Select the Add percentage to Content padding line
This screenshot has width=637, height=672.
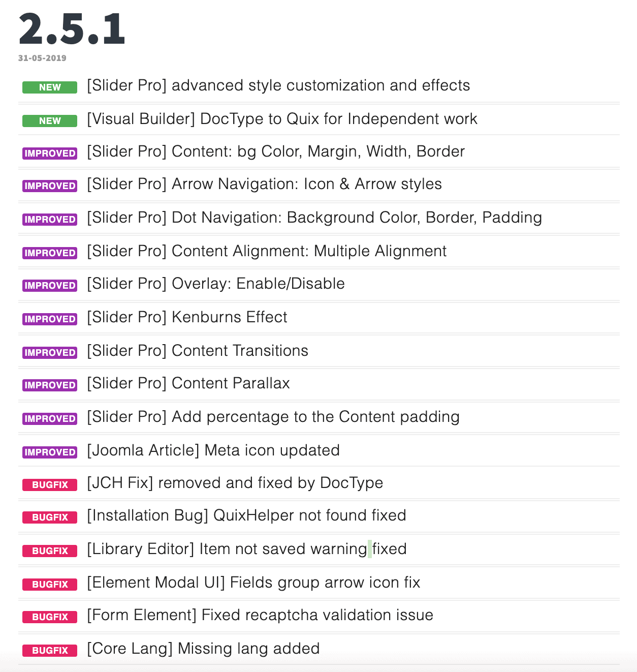point(273,417)
